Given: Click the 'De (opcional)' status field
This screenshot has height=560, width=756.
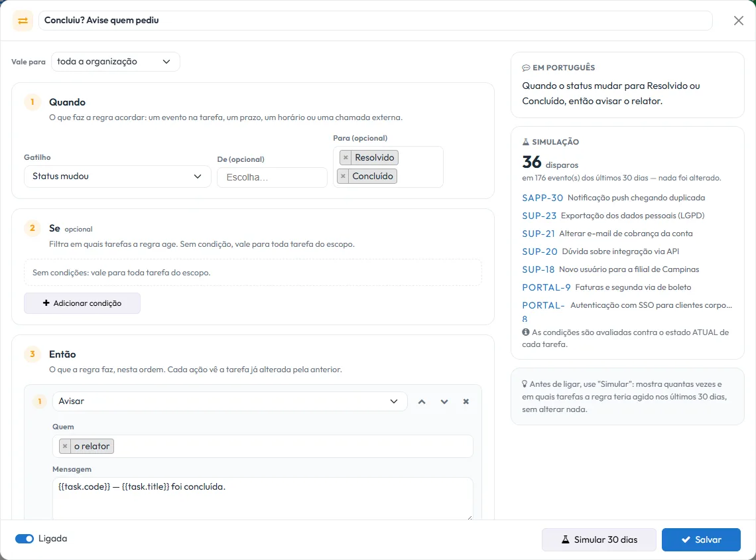Looking at the screenshot, I should coord(272,178).
